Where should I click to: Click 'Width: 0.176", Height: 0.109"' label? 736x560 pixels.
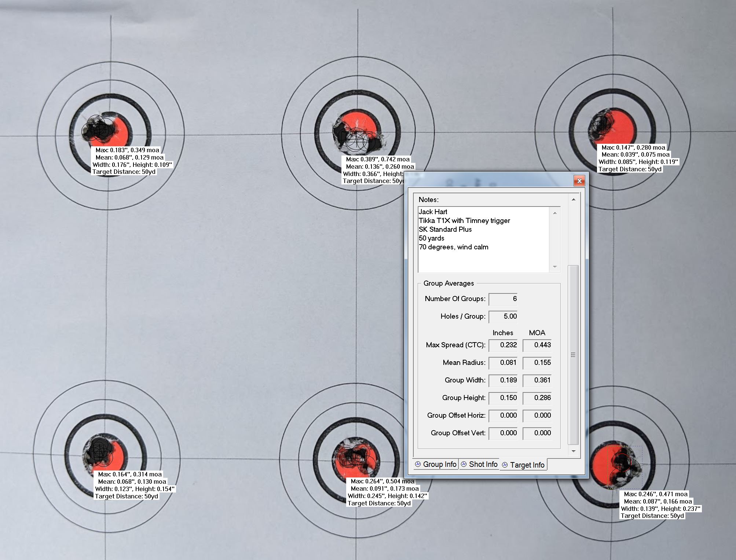tap(132, 165)
